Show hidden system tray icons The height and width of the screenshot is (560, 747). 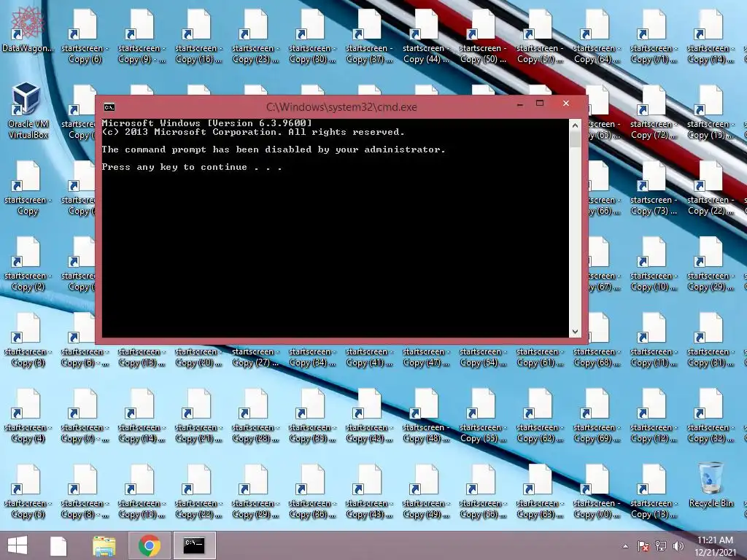pyautogui.click(x=625, y=546)
